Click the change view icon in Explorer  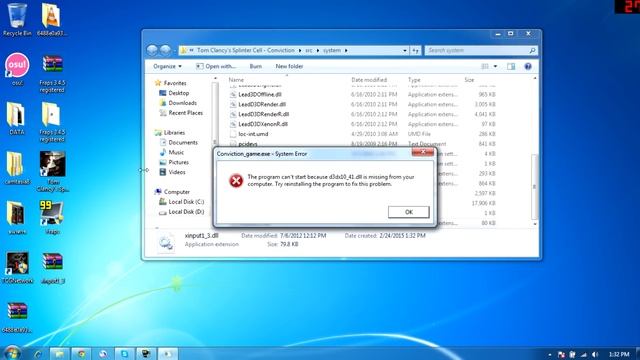(485, 66)
